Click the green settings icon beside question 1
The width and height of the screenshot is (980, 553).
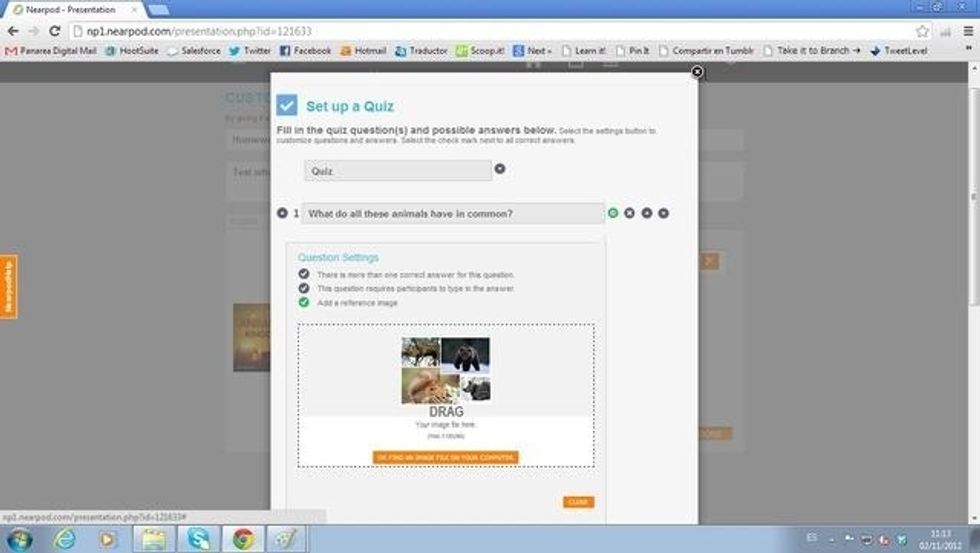(613, 213)
